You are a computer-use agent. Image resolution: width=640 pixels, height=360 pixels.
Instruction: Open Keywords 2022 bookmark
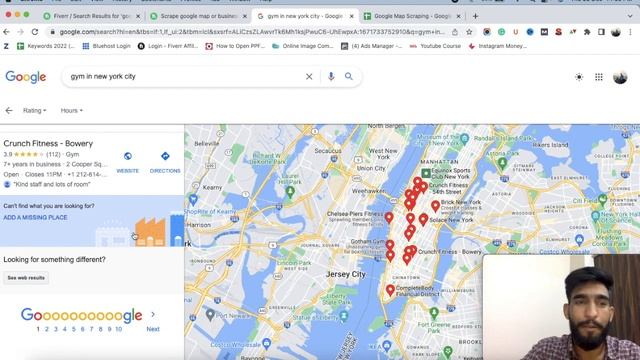click(46, 46)
